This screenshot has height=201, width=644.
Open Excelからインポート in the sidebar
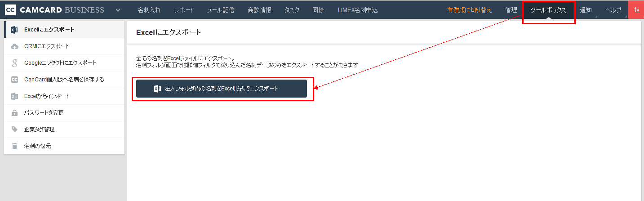[x=64, y=96]
